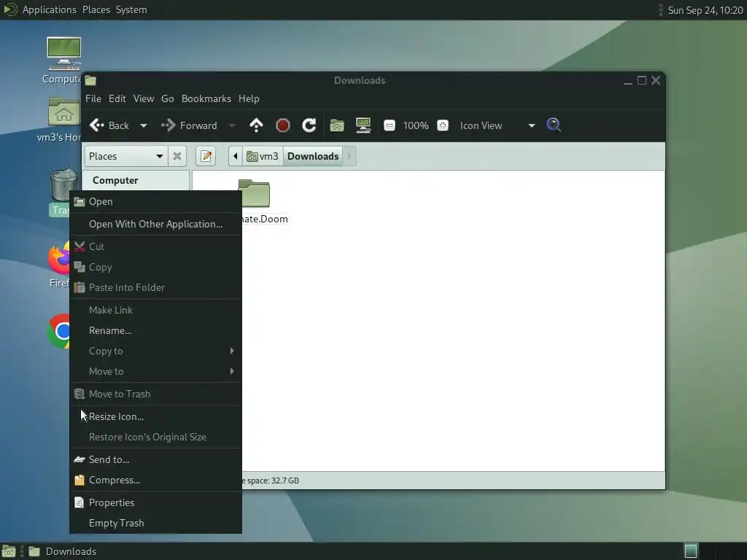The width and height of the screenshot is (747, 560).
Task: Select Resize Icon... menu entry
Action: click(156, 416)
